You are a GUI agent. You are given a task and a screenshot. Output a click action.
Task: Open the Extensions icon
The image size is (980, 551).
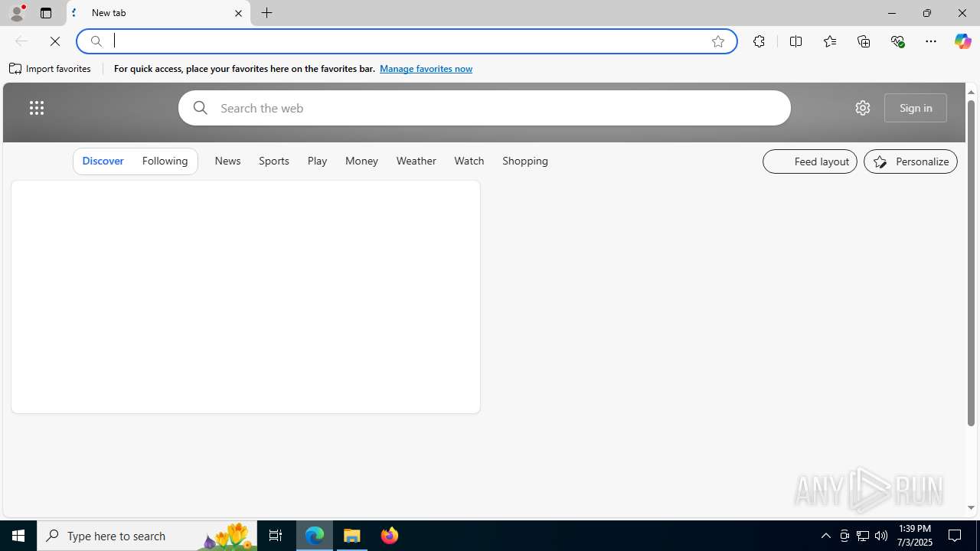(759, 41)
